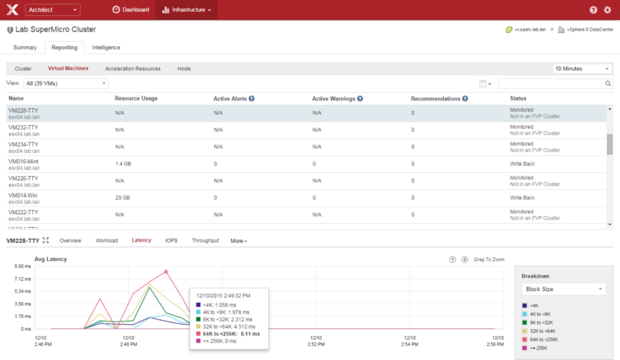This screenshot has height=360, width=620.
Task: Click the table scroll up arrow
Action: pyautogui.click(x=610, y=108)
